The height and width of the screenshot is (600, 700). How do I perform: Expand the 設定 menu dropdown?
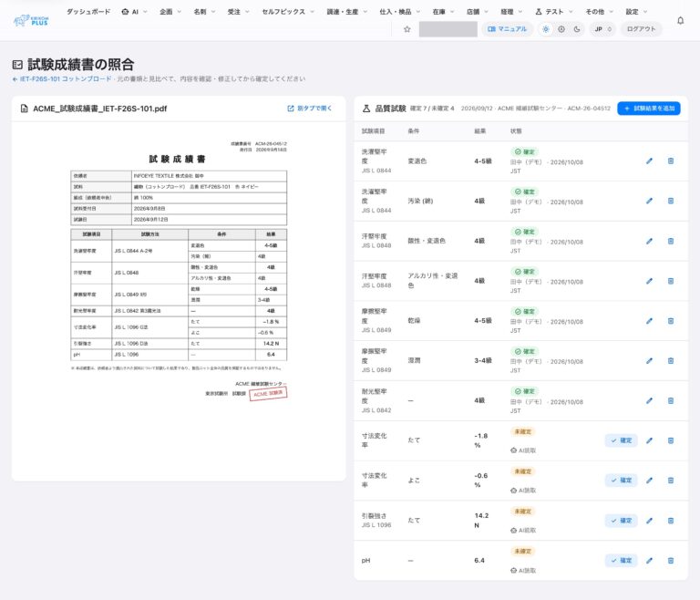point(636,12)
